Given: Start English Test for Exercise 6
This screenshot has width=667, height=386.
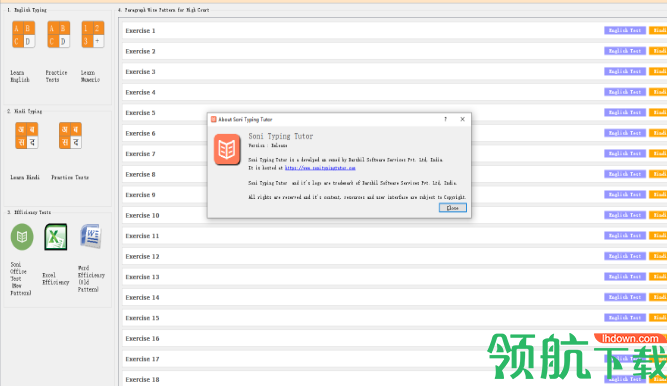Looking at the screenshot, I should click(x=625, y=133).
